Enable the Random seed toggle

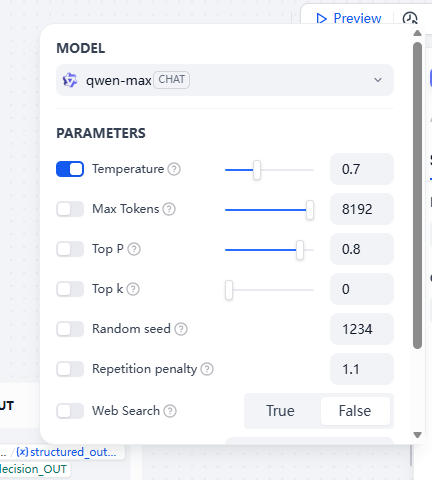point(70,329)
